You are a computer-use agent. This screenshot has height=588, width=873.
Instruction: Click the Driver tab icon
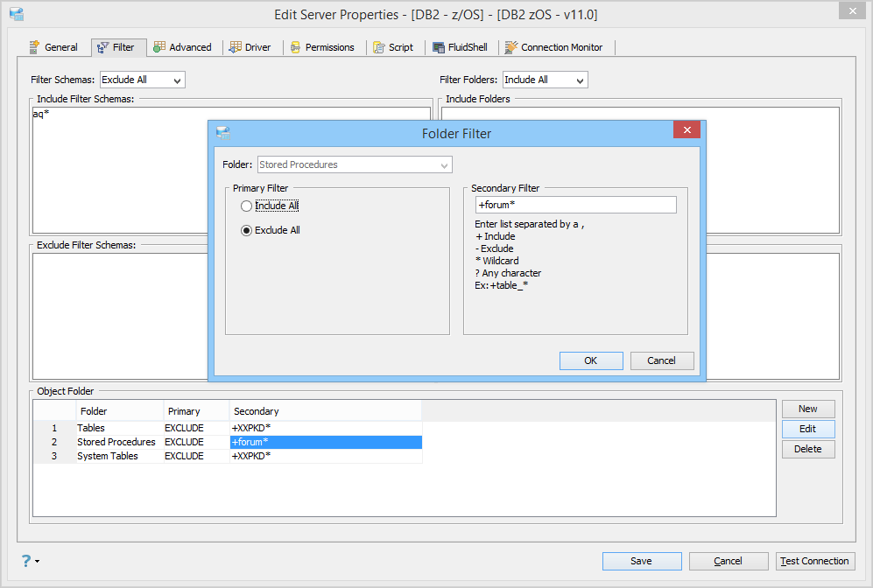tap(236, 47)
